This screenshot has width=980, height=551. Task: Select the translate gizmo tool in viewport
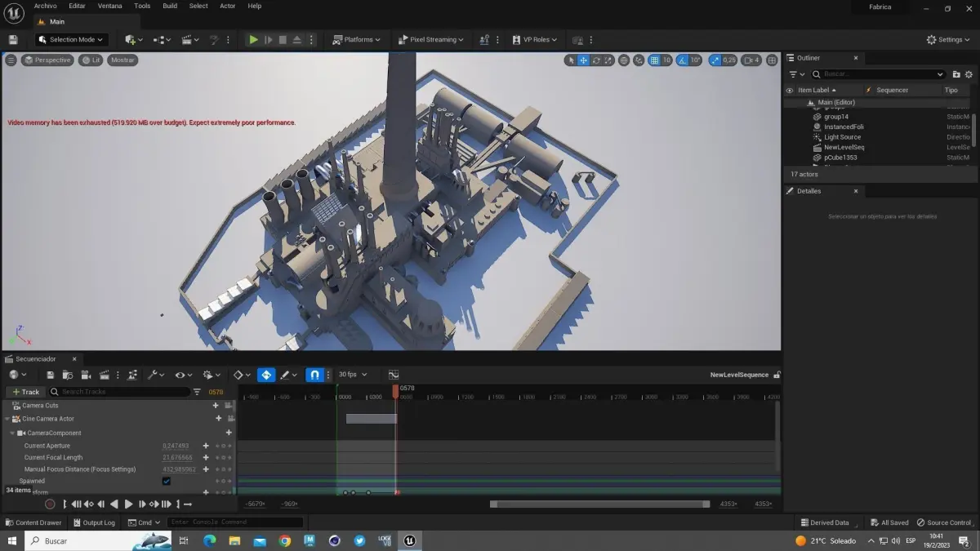[x=583, y=60]
